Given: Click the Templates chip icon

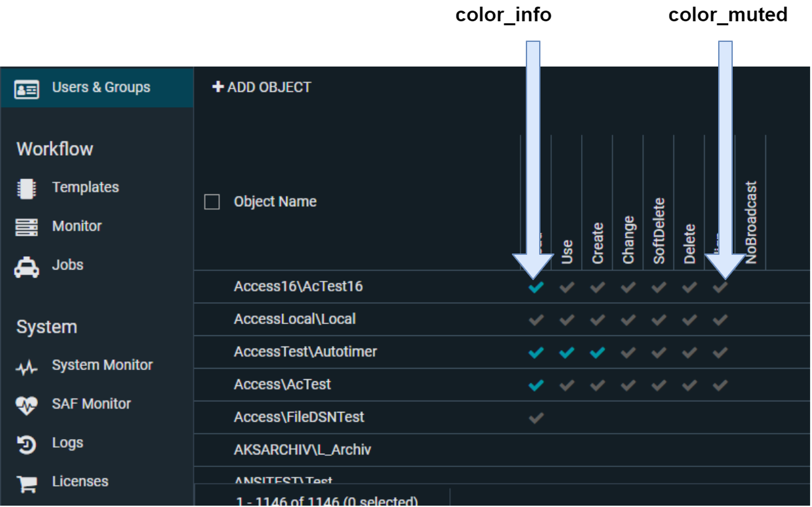Looking at the screenshot, I should [x=26, y=188].
